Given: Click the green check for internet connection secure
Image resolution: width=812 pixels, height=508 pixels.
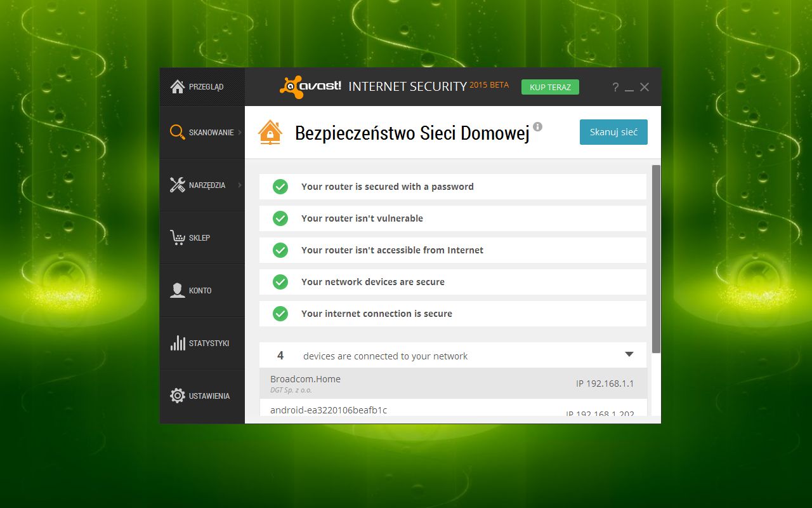Looking at the screenshot, I should point(280,314).
